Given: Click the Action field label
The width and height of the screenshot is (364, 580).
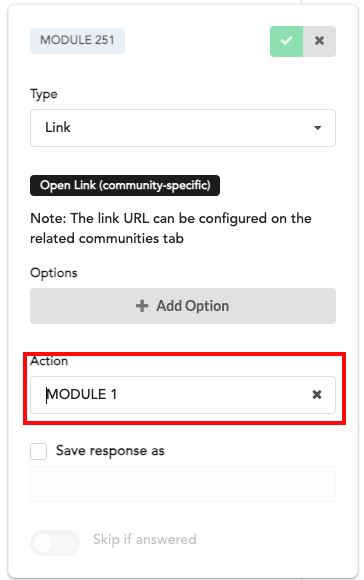Looking at the screenshot, I should 49,361.
